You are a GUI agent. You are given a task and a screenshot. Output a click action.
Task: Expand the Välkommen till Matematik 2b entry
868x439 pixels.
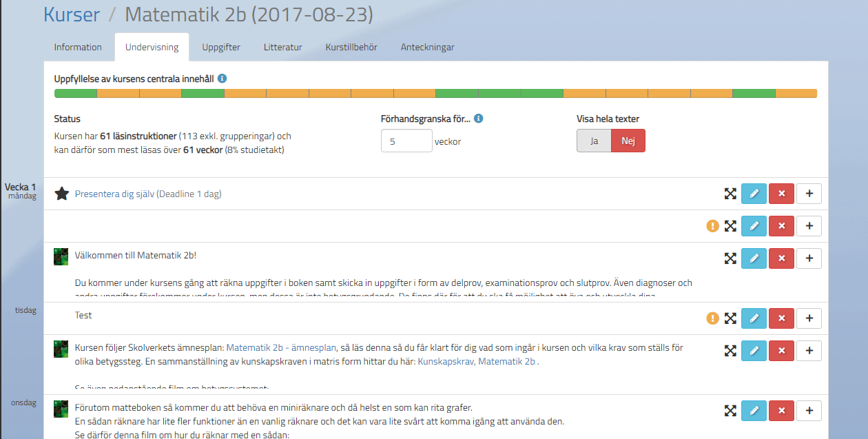(731, 258)
